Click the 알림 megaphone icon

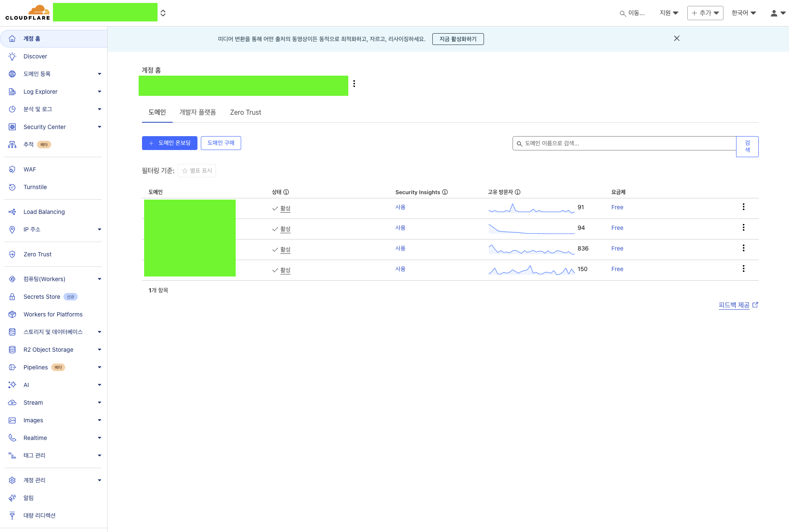tap(12, 498)
